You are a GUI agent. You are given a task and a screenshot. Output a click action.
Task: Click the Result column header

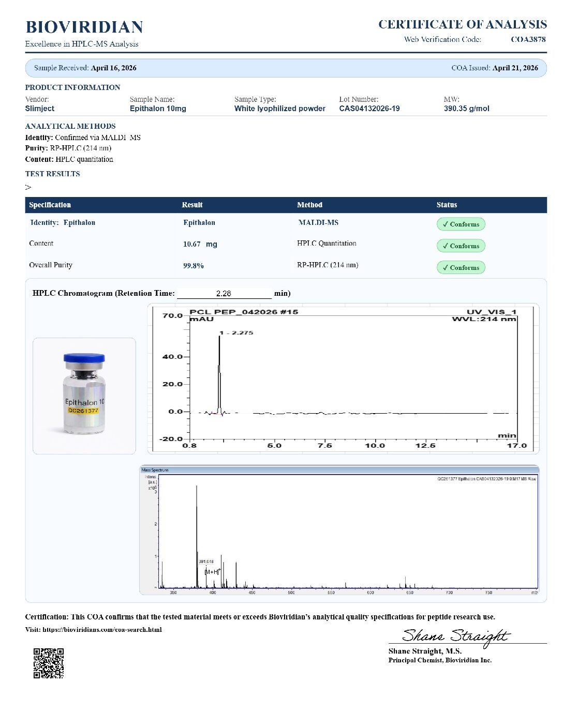pos(192,205)
